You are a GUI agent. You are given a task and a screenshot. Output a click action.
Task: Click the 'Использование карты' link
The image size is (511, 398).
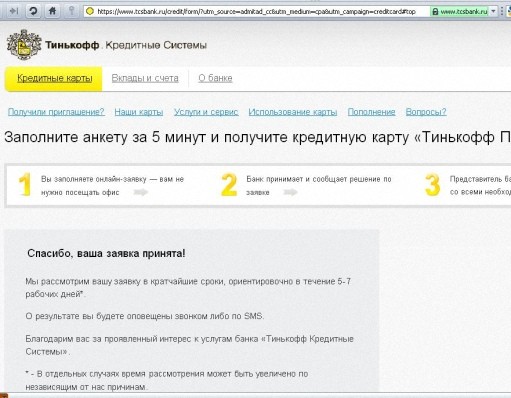pos(293,112)
